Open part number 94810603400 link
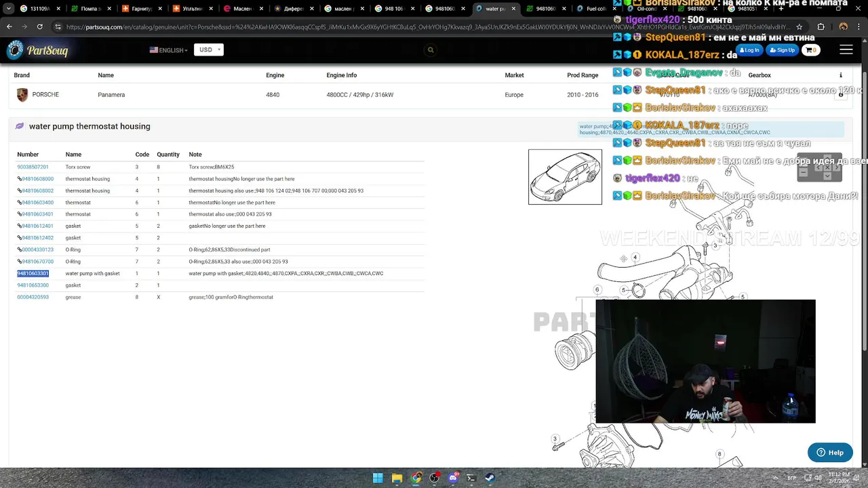 click(x=37, y=203)
